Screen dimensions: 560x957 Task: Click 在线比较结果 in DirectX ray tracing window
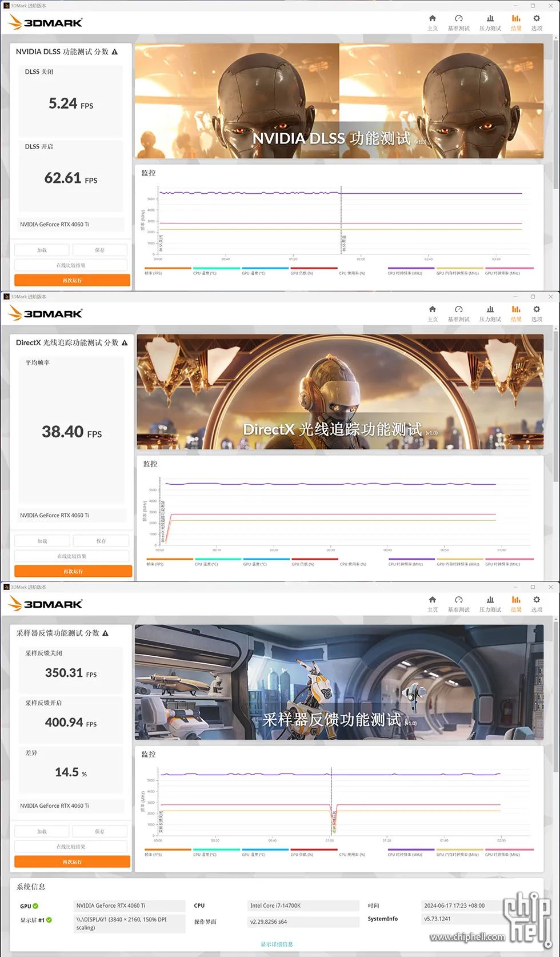pyautogui.click(x=72, y=556)
